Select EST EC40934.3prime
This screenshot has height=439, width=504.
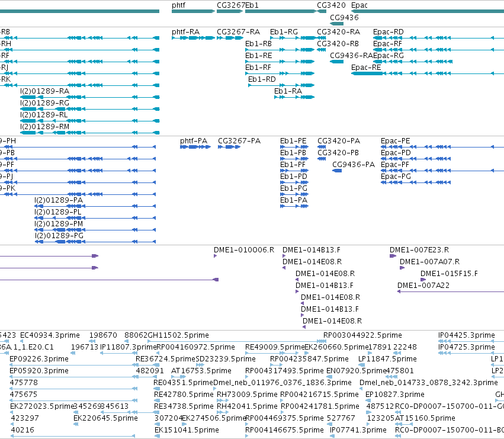pyautogui.click(x=50, y=335)
